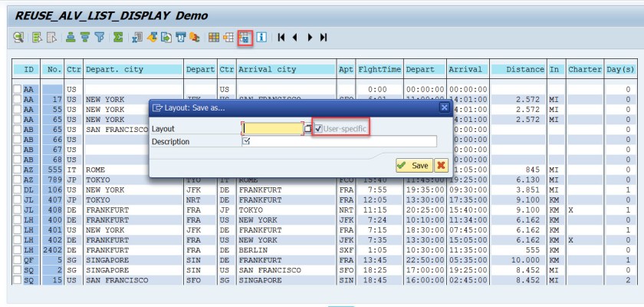Click into the yellow Layout input field
The image size is (644, 307).
pos(272,128)
